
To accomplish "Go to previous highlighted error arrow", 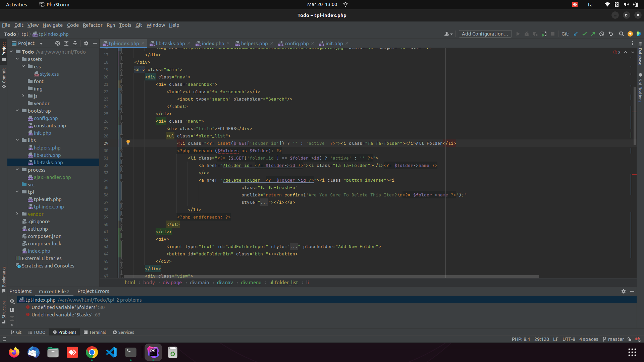I will 626,52.
